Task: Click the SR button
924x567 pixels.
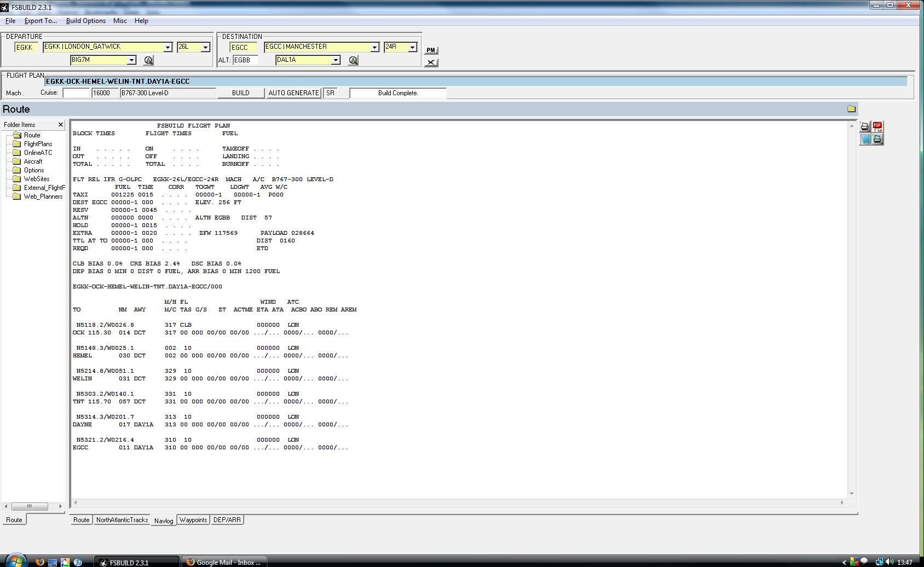Action: coord(330,93)
